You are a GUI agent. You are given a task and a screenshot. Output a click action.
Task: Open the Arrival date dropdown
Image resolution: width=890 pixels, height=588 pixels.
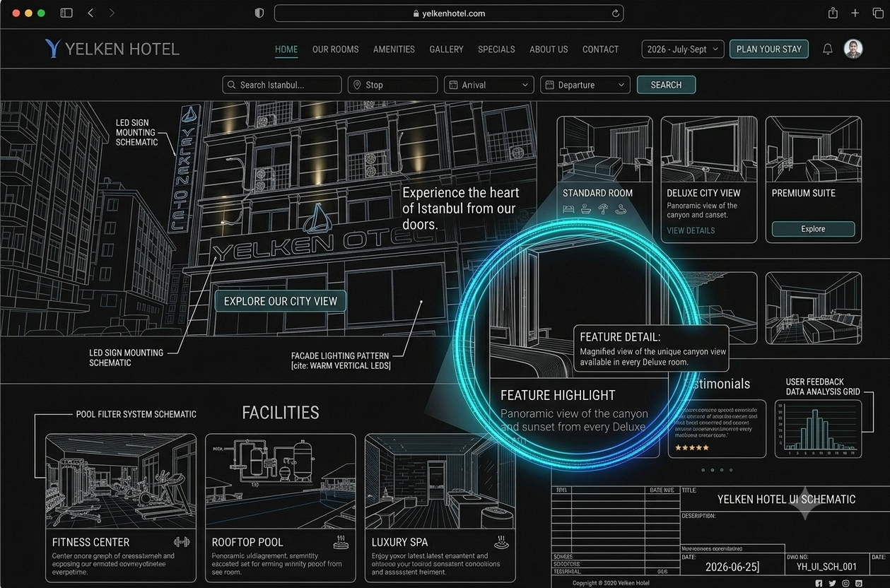[488, 85]
